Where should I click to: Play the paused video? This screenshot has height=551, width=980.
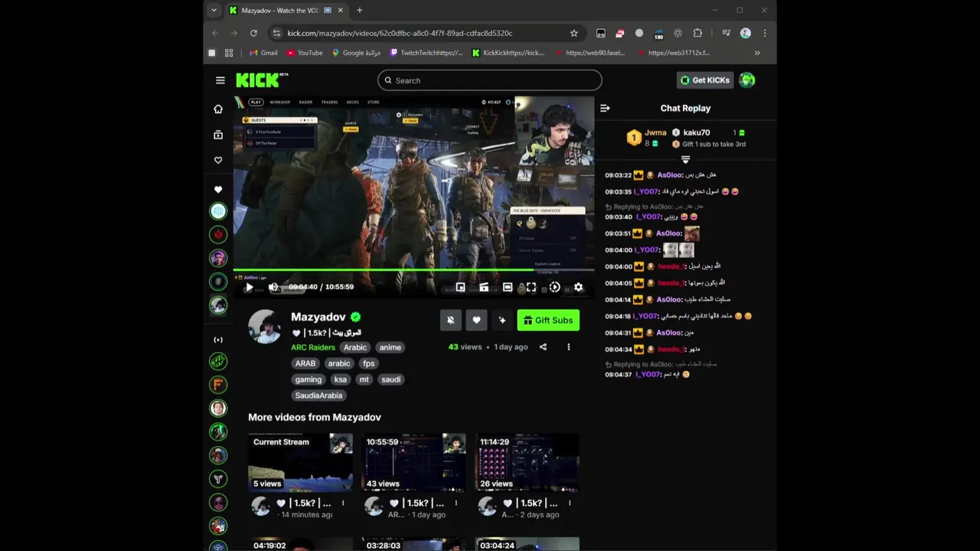[x=249, y=287]
